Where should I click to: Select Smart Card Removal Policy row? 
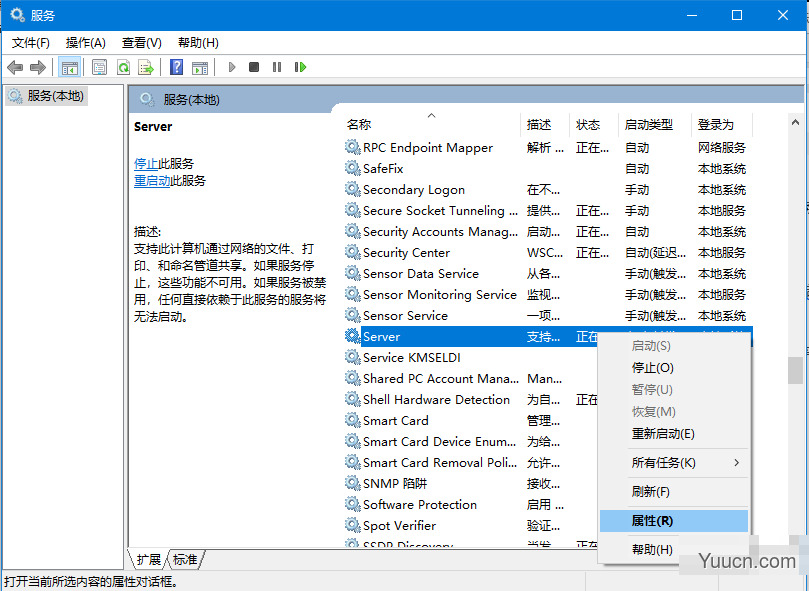pos(471,462)
